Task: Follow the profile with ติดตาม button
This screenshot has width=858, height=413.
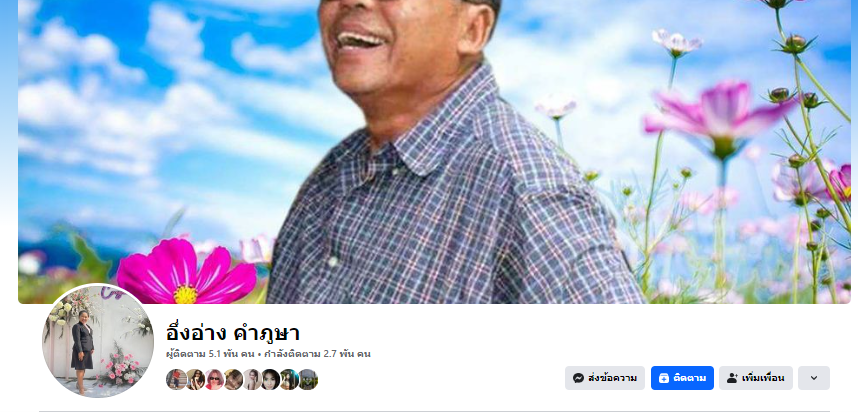Action: [682, 378]
